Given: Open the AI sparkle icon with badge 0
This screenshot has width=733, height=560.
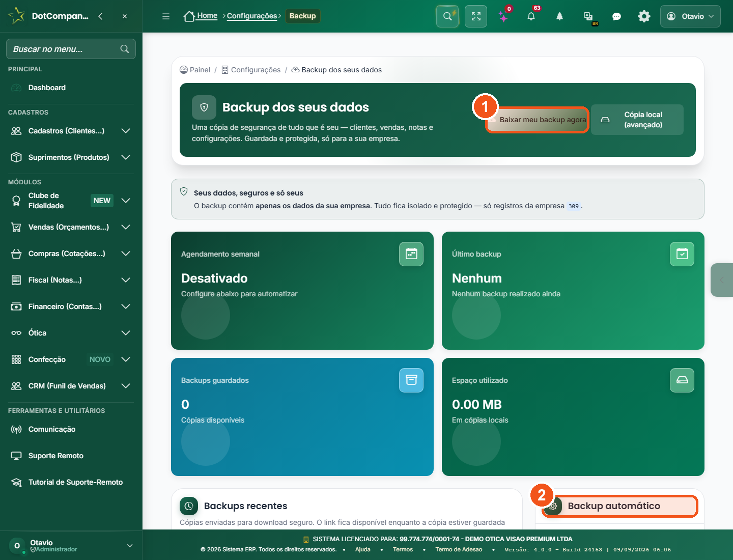Looking at the screenshot, I should (503, 17).
